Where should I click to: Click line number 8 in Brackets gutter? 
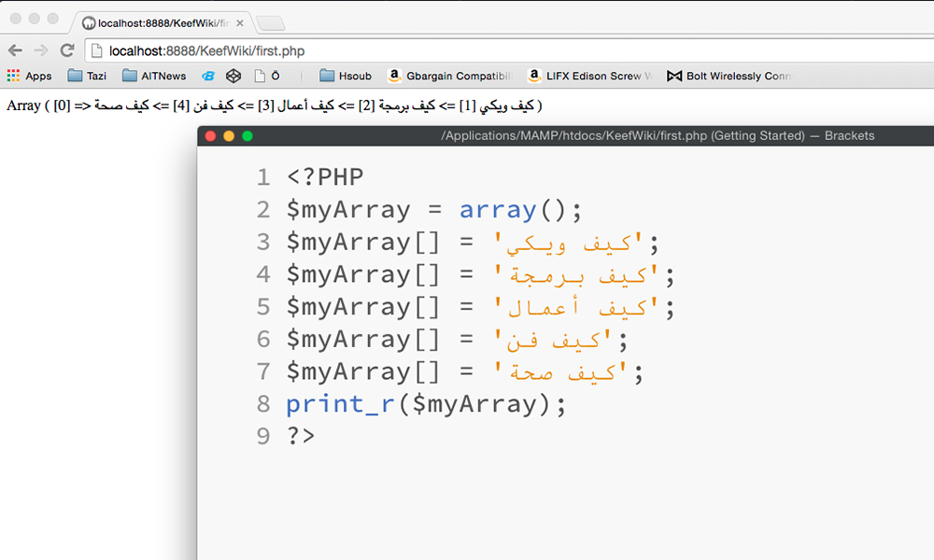coord(262,403)
